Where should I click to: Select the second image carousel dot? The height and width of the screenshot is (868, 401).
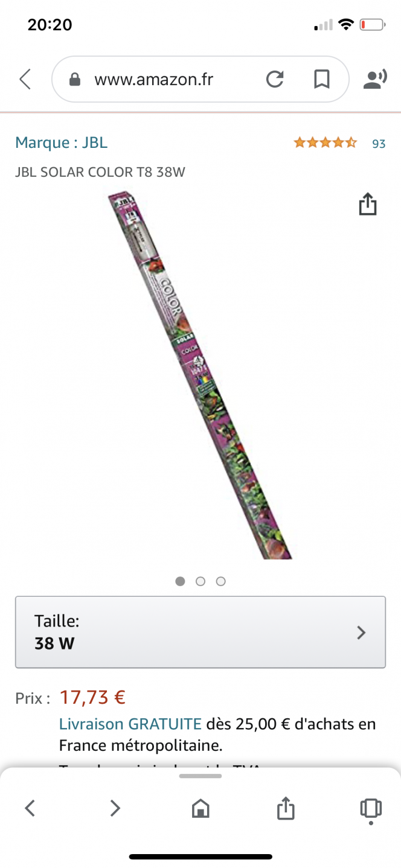click(x=200, y=581)
